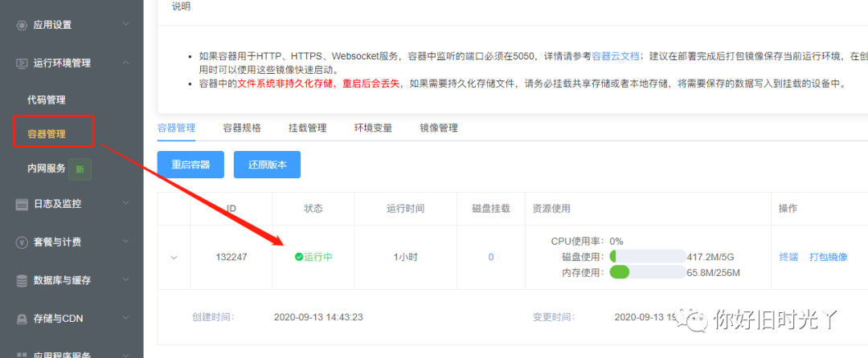The image size is (868, 358).
Task: Collapse the 运行环境管理 menu chevron
Action: point(125,63)
